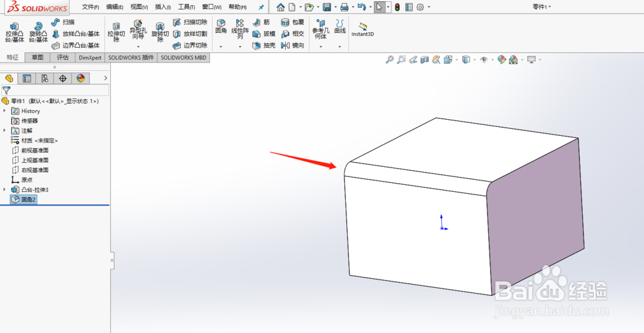
Task: Click the Zoom to area icon
Action: [x=401, y=60]
